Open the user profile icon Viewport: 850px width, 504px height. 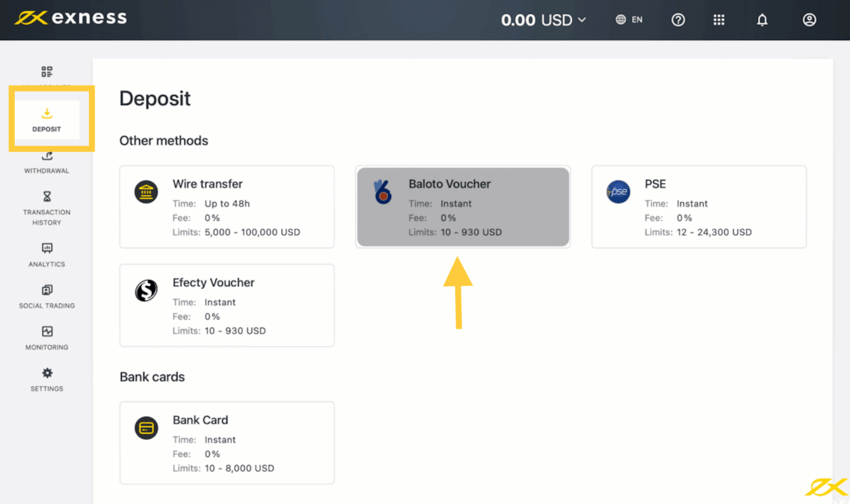[x=809, y=20]
